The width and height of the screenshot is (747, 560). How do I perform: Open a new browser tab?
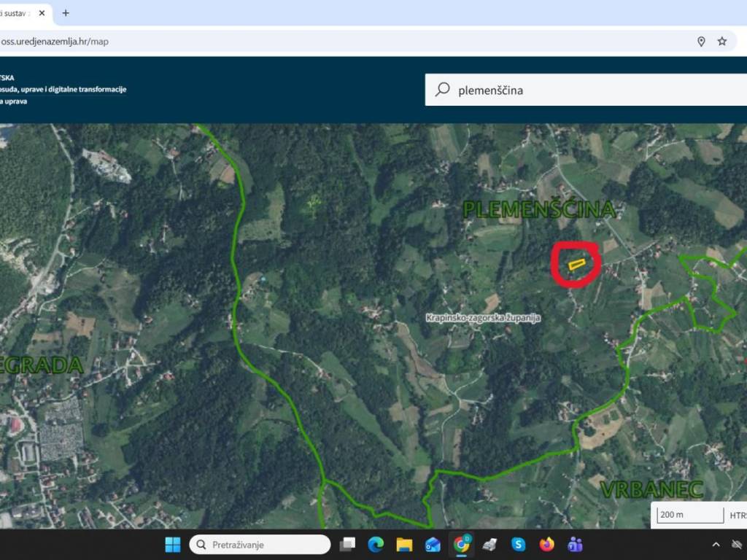(x=66, y=13)
